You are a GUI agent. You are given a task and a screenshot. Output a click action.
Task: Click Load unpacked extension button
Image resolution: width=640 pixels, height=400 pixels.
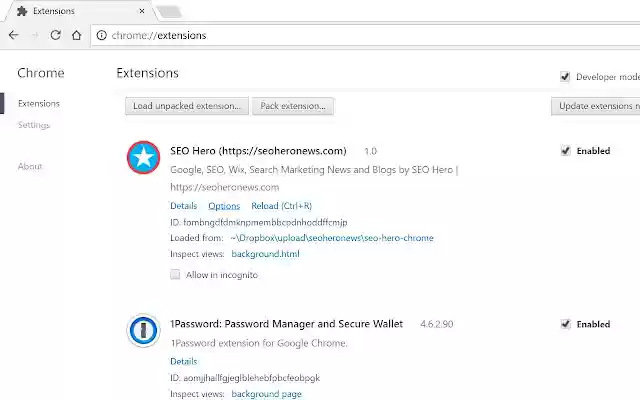[187, 106]
